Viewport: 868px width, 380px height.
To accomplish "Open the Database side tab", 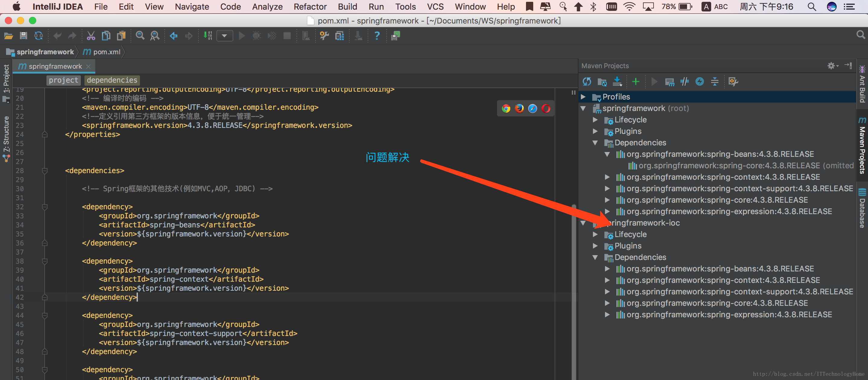I will [x=862, y=208].
